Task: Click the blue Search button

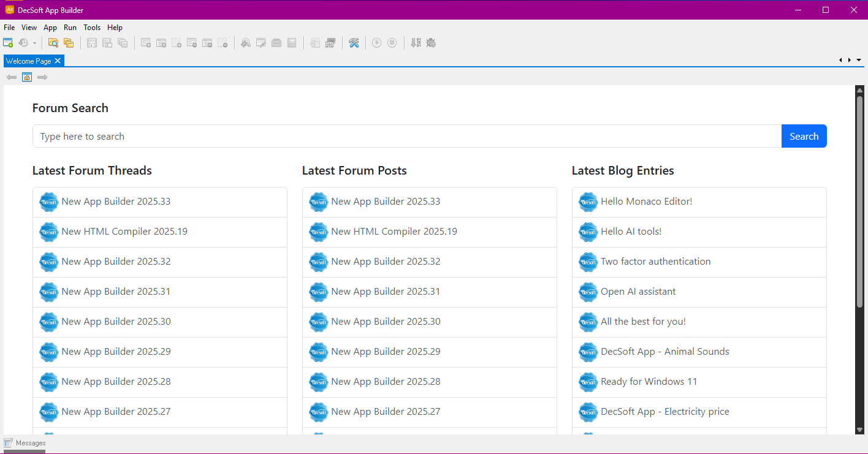Action: coord(804,136)
